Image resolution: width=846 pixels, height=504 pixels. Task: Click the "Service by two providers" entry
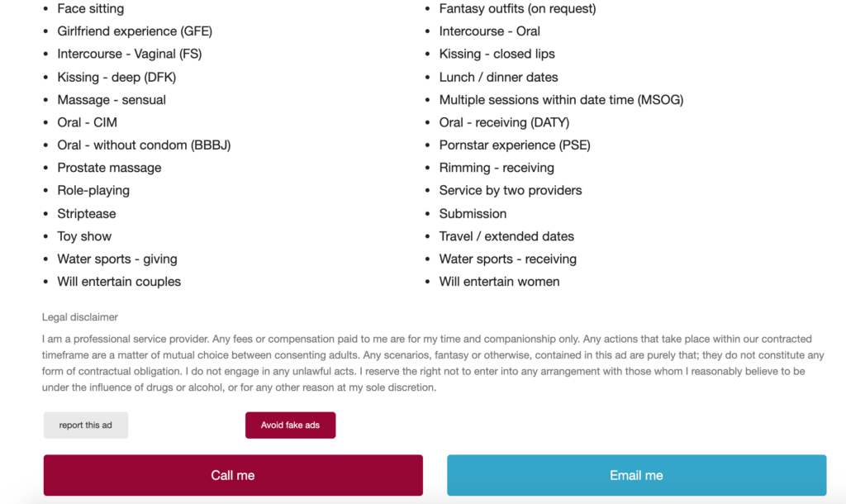511,190
